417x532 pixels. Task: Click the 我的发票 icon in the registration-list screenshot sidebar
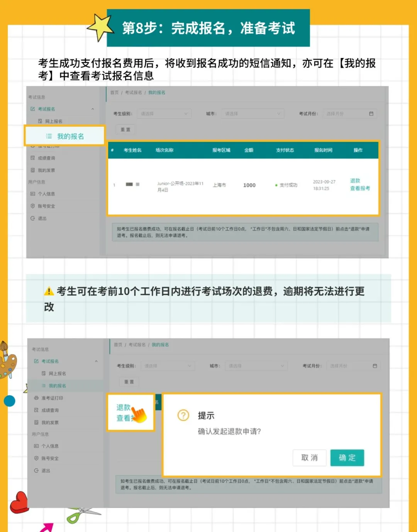click(x=33, y=170)
